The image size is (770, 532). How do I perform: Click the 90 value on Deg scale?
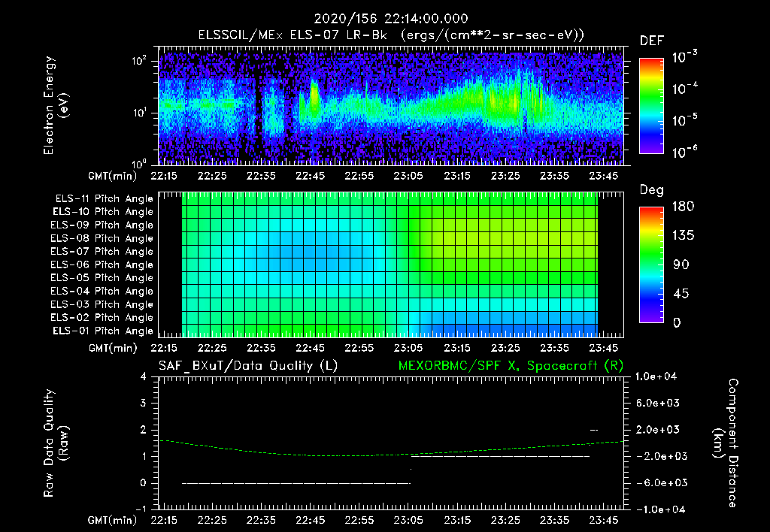[681, 265]
